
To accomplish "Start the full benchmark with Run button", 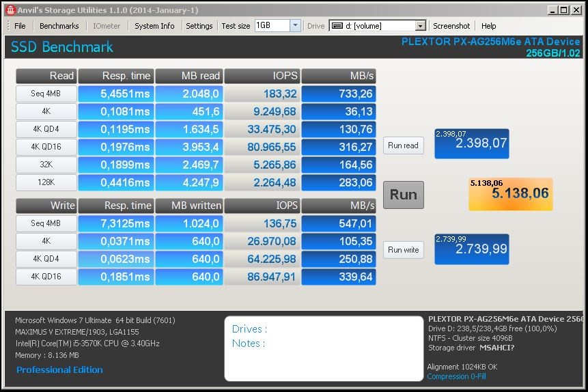I will coord(404,195).
